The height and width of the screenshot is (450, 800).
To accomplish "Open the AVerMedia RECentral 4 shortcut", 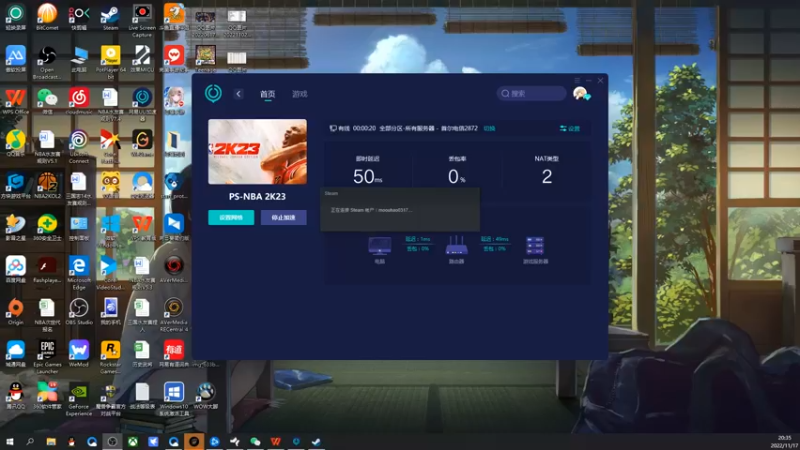I will pos(173,315).
